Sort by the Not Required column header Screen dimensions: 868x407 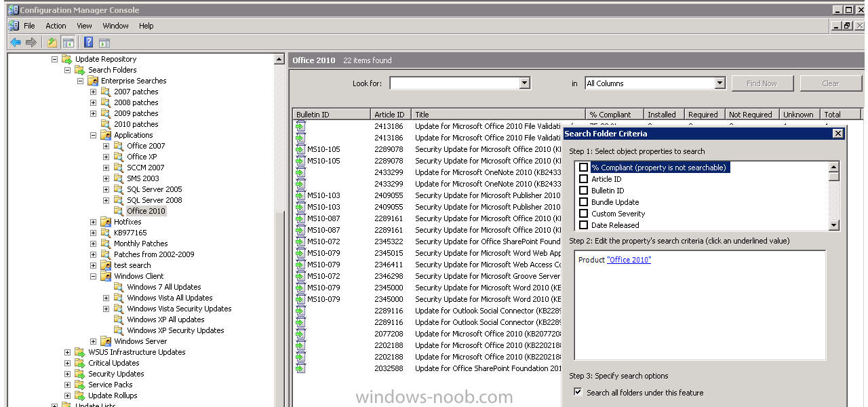tap(752, 115)
